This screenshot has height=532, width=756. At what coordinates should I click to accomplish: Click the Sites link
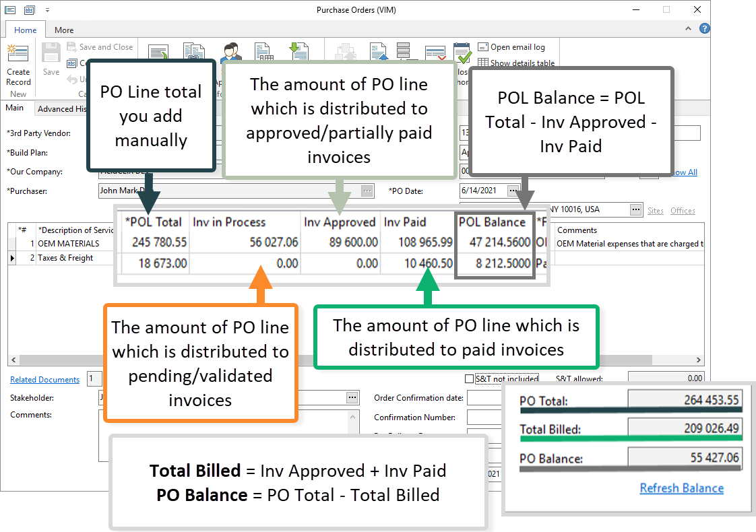[x=655, y=211]
